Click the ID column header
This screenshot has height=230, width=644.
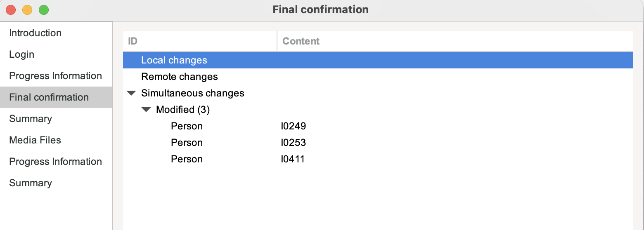coord(133,41)
